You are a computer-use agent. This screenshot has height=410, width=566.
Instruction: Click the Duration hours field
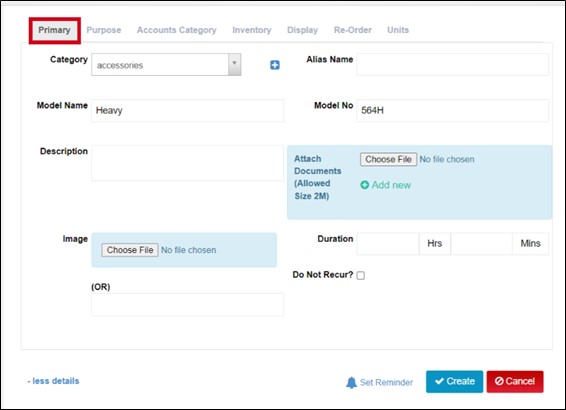click(388, 244)
